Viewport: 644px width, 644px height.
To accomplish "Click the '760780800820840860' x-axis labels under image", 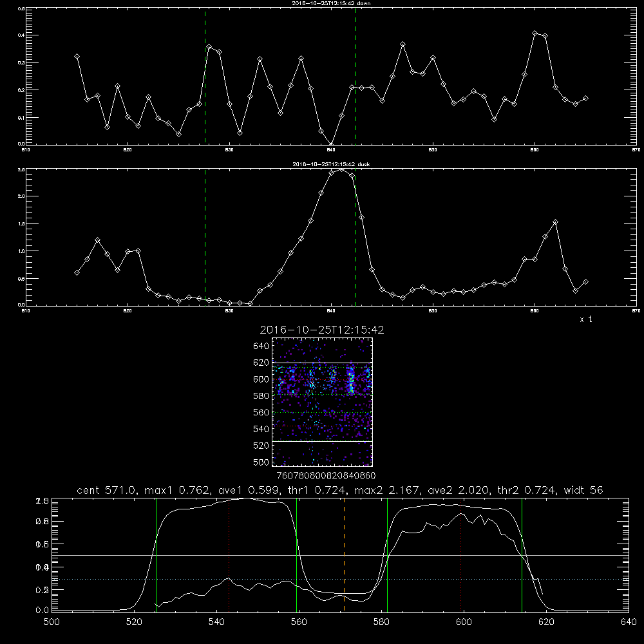I will click(x=326, y=476).
